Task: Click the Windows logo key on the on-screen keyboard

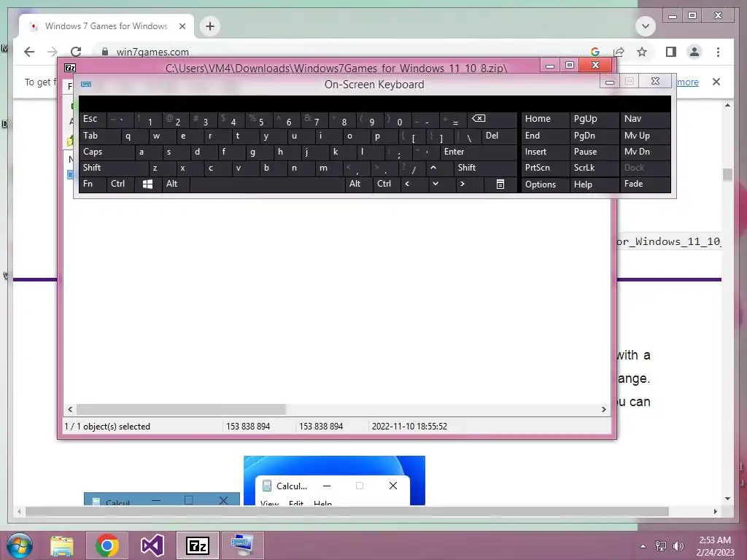Action: (x=147, y=184)
